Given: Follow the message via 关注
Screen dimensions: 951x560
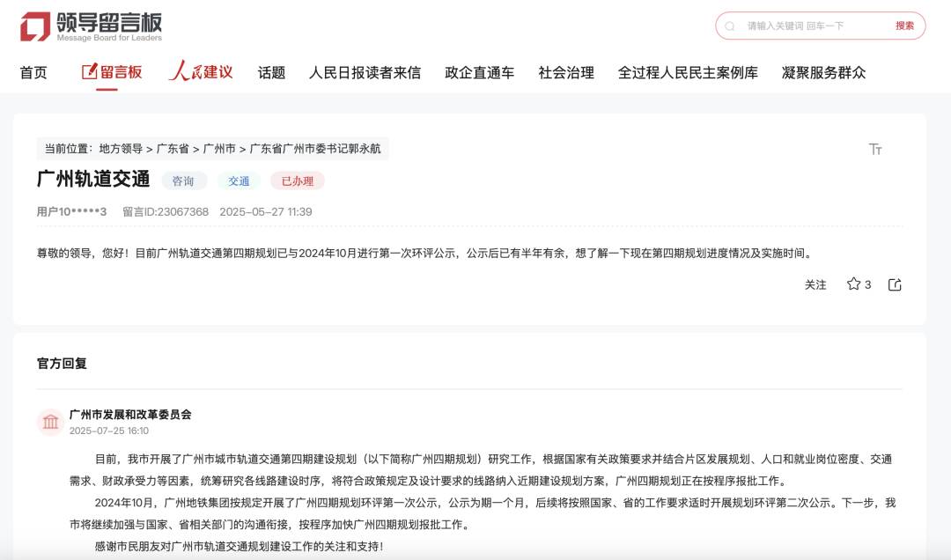Looking at the screenshot, I should (816, 284).
